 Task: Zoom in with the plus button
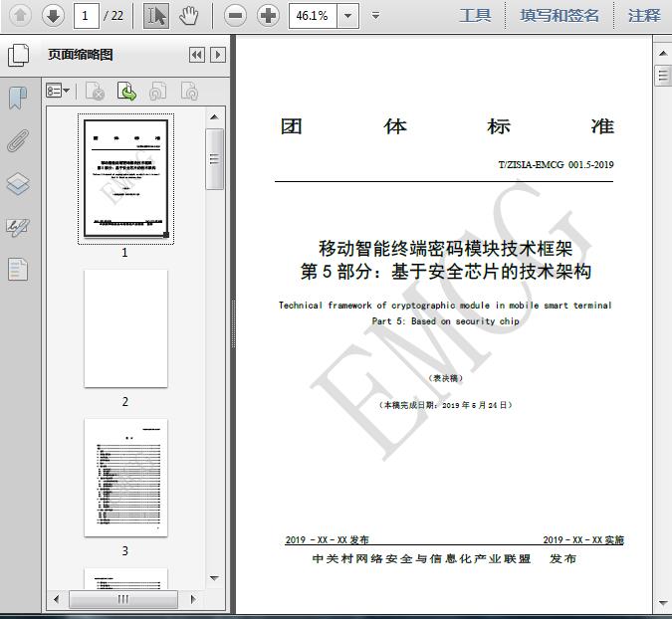[268, 16]
